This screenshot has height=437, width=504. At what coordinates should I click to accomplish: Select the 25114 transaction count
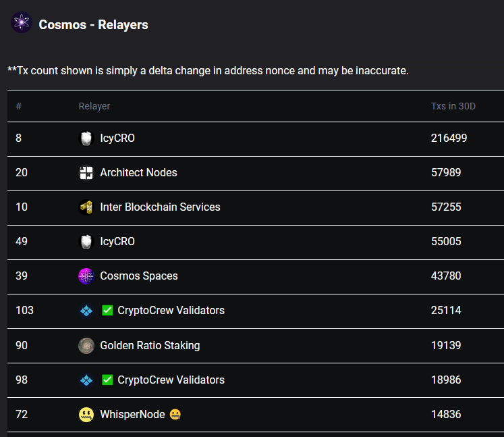[446, 311]
